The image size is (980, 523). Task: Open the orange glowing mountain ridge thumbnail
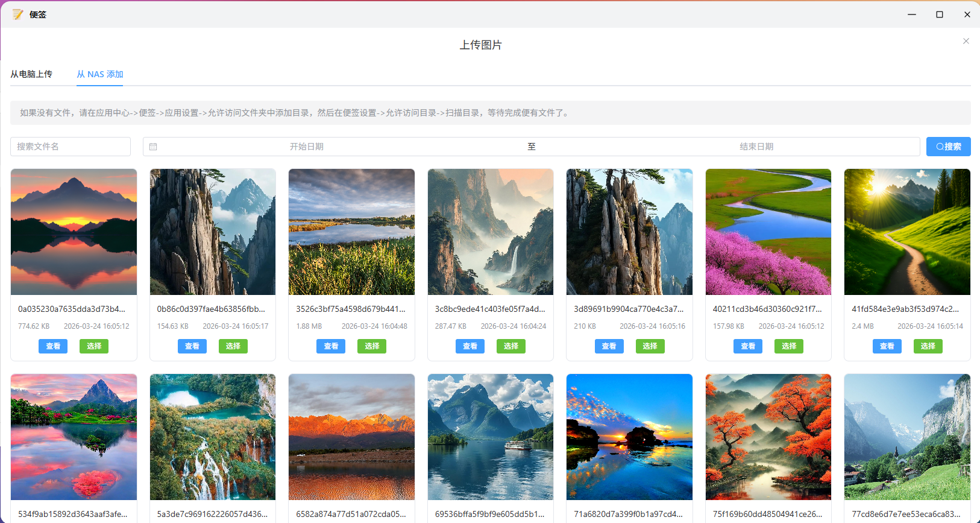(x=351, y=437)
